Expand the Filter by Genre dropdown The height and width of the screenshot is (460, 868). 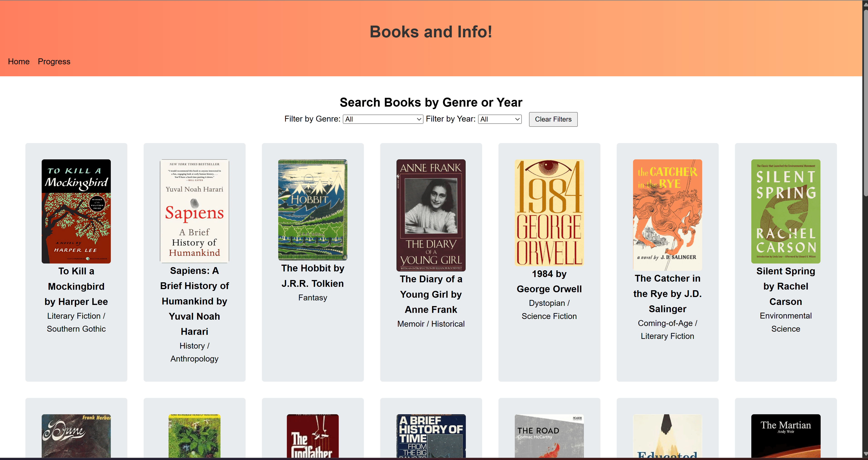(x=383, y=119)
